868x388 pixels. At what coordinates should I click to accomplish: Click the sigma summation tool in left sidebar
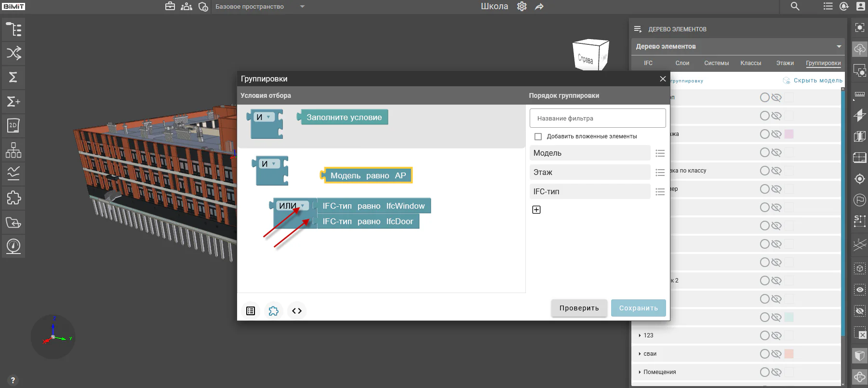[x=13, y=77]
